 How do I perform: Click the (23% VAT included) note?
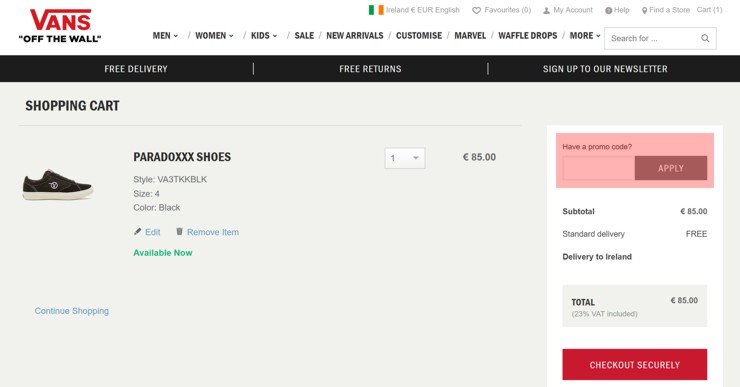tap(605, 314)
